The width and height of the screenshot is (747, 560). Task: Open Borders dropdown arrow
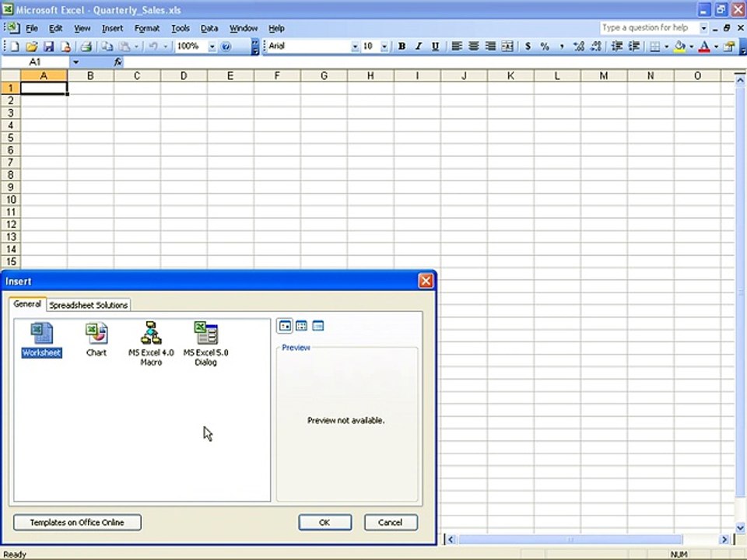[x=667, y=47]
